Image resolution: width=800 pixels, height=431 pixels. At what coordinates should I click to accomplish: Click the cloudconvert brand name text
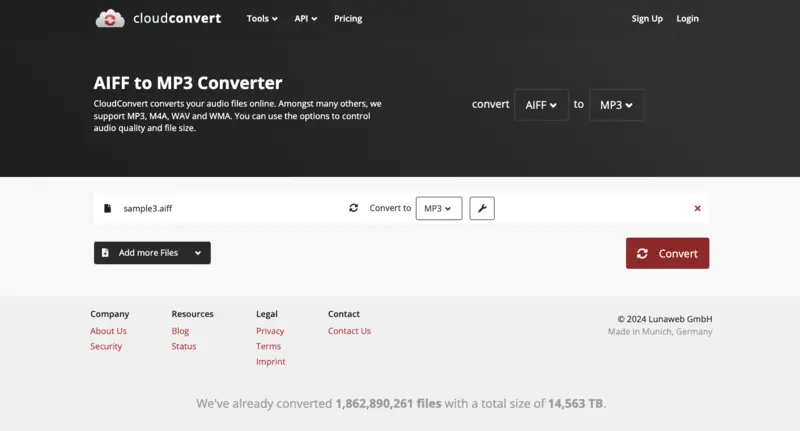177,18
